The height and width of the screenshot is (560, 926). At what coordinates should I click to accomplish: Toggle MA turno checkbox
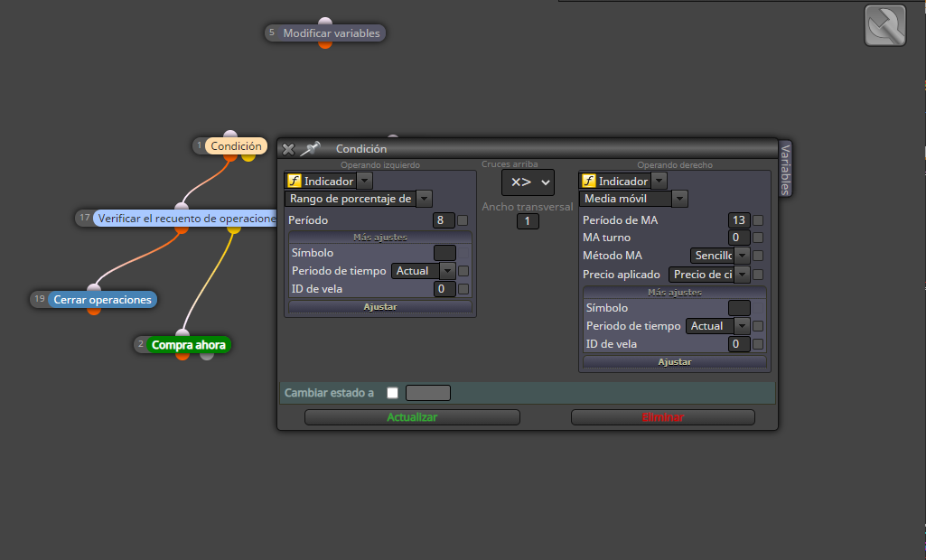coord(758,238)
